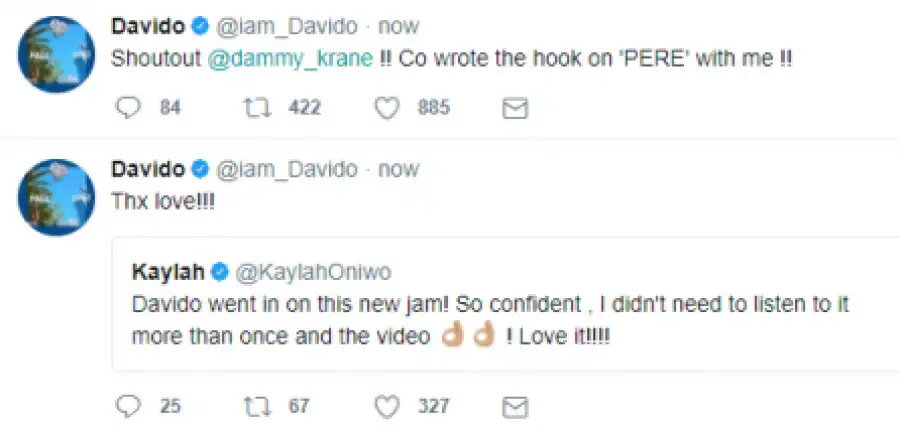Open the quoted Kaylah tweet text
This screenshot has width=900, height=437.
pyautogui.click(x=480, y=320)
